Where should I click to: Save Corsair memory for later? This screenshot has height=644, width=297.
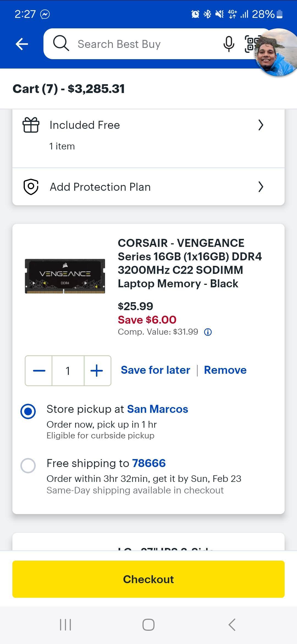click(155, 370)
